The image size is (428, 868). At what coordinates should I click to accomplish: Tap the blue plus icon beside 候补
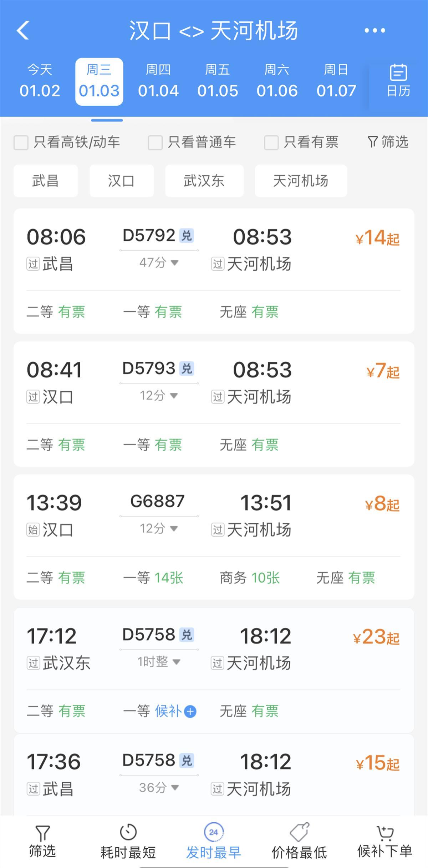(190, 711)
